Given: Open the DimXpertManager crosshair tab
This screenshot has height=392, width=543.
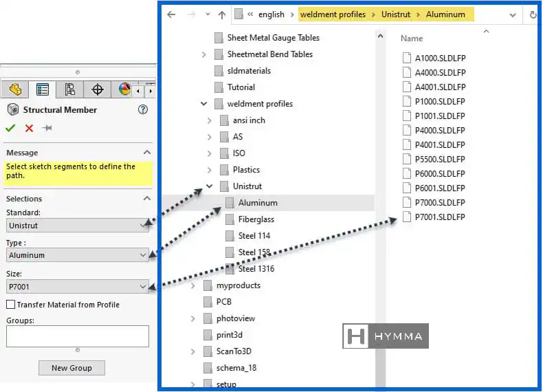Looking at the screenshot, I should [98, 89].
